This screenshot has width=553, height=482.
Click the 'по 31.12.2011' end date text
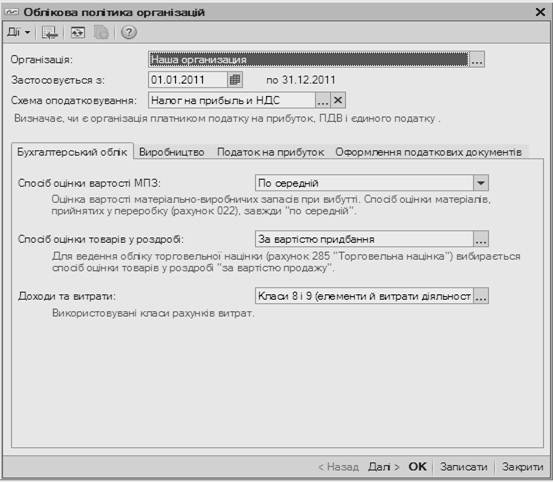(x=300, y=80)
